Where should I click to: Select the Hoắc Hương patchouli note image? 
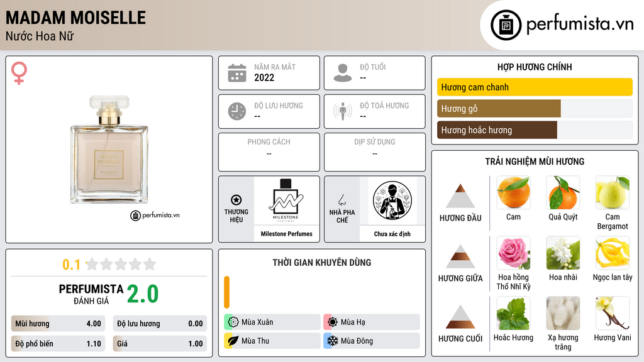[x=513, y=313]
